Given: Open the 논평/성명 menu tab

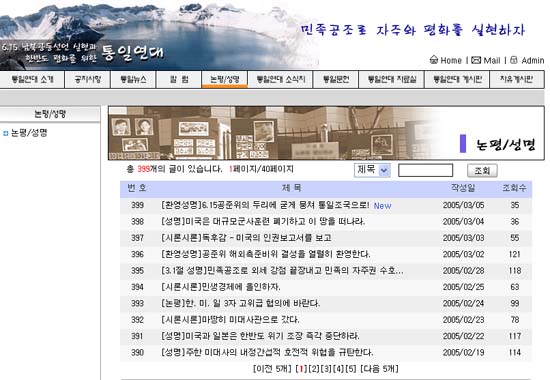Looking at the screenshot, I should click(224, 79).
